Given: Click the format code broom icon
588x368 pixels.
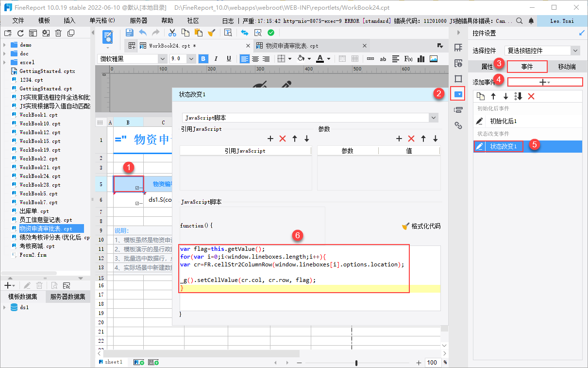Looking at the screenshot, I should click(x=406, y=226).
